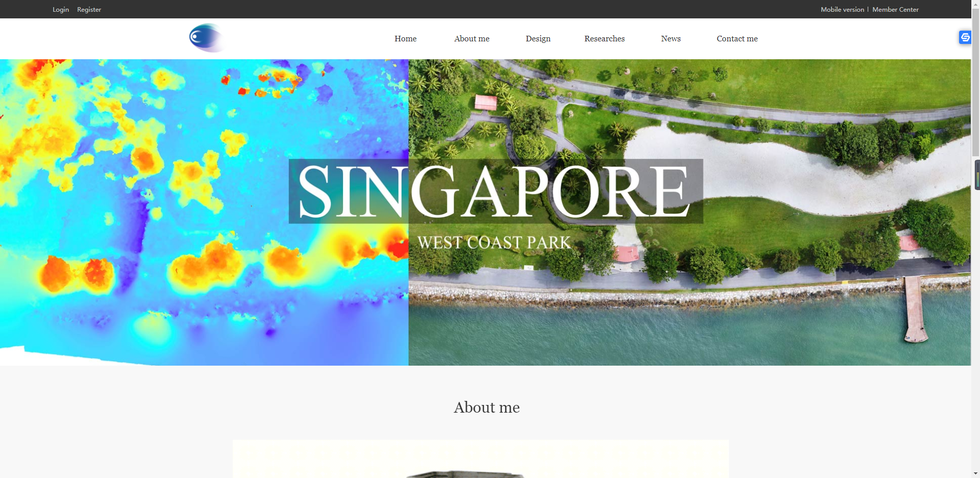
Task: Click the WEST COAST PARK banner subtitle
Action: coord(494,242)
